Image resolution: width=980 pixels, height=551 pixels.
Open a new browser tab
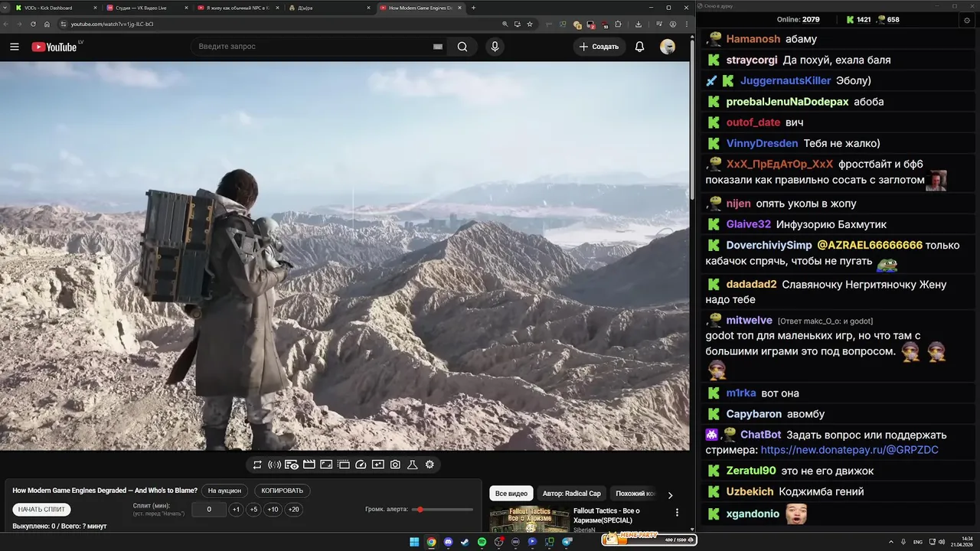click(473, 8)
